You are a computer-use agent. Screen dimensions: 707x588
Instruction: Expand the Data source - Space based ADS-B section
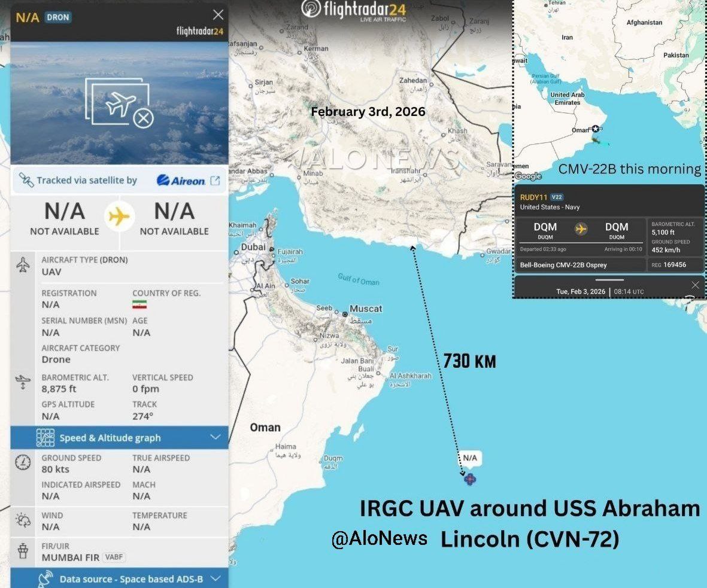tap(216, 578)
